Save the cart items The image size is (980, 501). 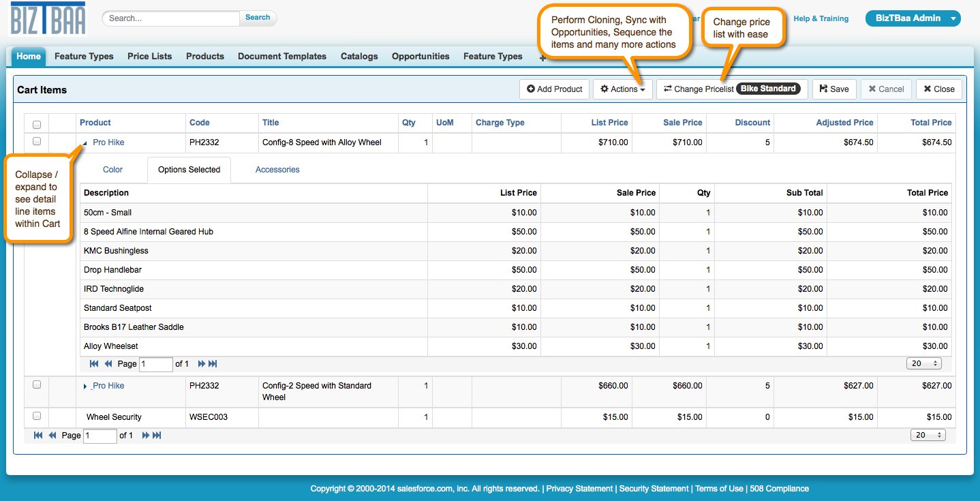[x=833, y=89]
